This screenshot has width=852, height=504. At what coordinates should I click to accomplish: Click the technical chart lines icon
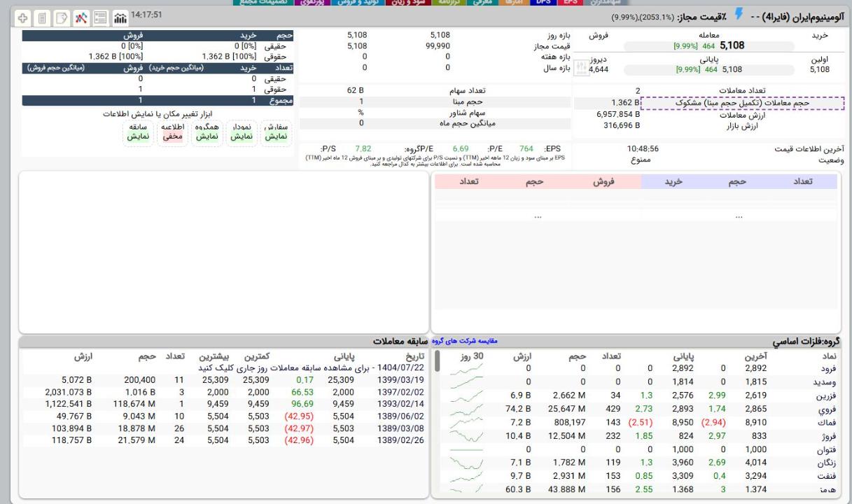click(x=81, y=16)
